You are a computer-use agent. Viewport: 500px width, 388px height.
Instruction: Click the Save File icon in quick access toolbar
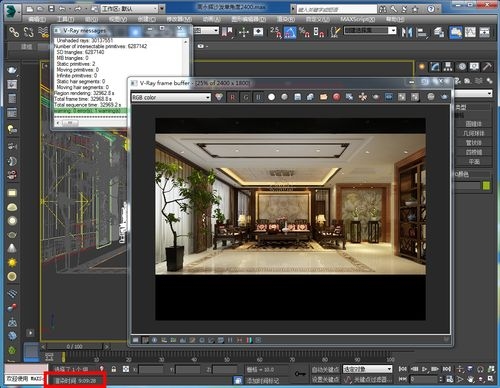pyautogui.click(x=51, y=9)
